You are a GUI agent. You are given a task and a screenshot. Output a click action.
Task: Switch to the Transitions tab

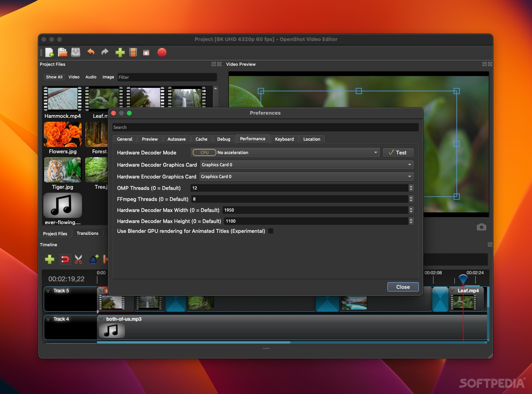(87, 233)
